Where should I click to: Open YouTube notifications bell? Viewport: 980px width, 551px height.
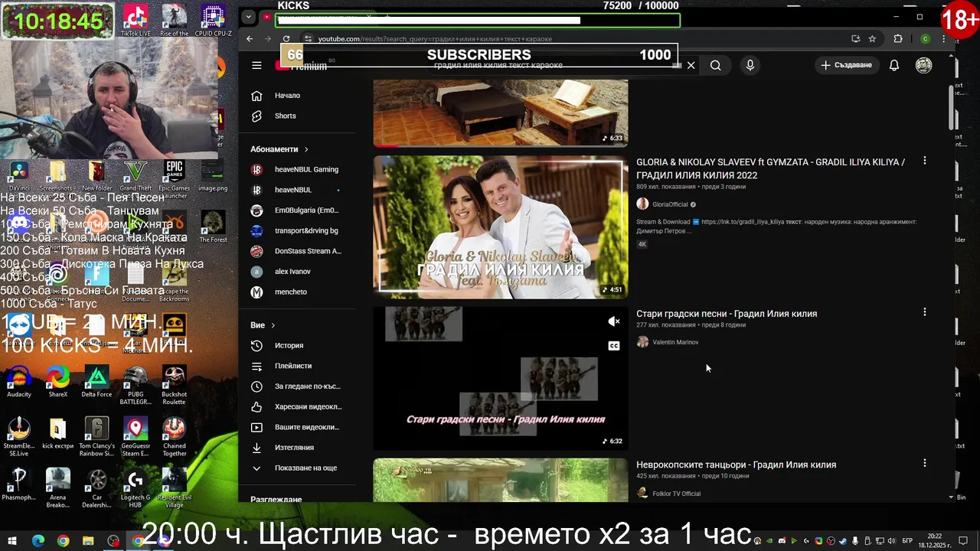pos(893,65)
